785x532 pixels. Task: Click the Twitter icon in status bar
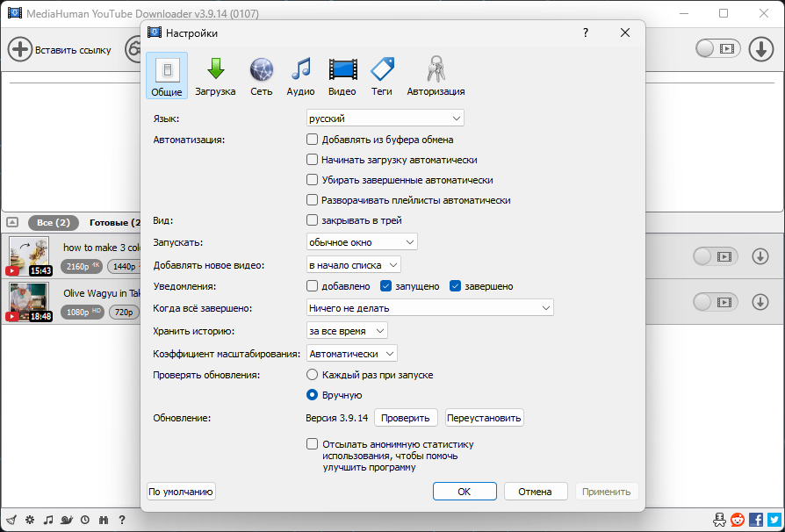(774, 520)
